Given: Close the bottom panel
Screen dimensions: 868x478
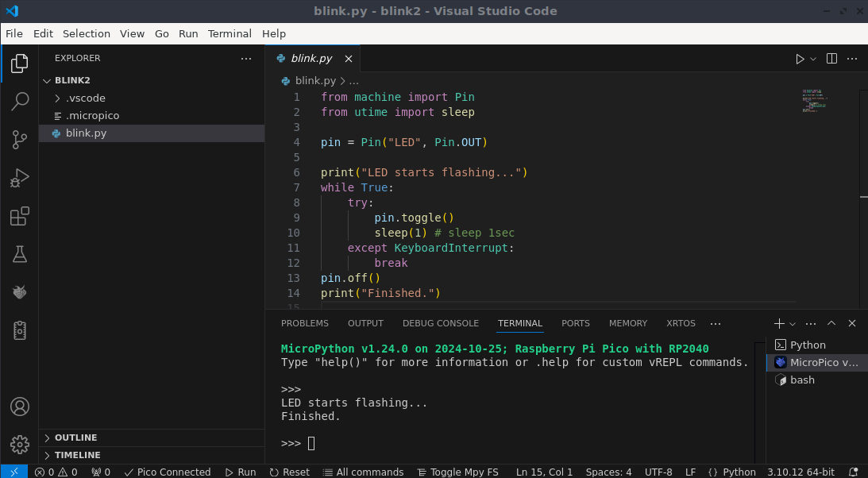Looking at the screenshot, I should [x=852, y=324].
